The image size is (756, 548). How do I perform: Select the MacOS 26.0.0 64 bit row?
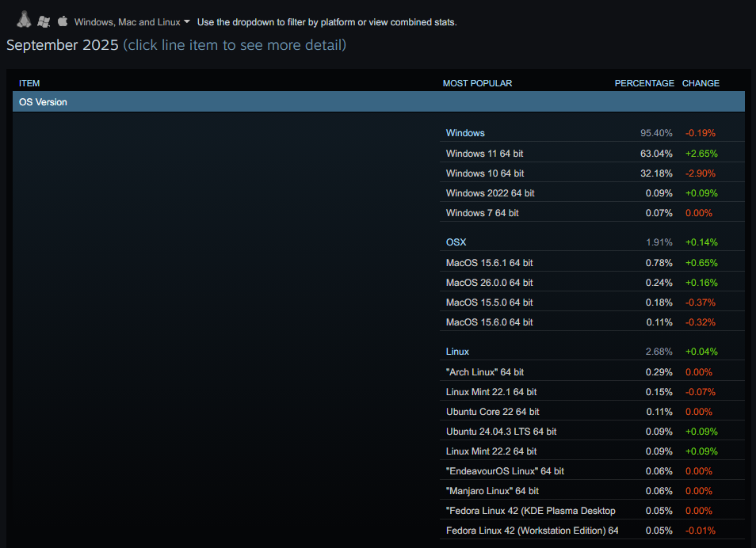coord(592,283)
